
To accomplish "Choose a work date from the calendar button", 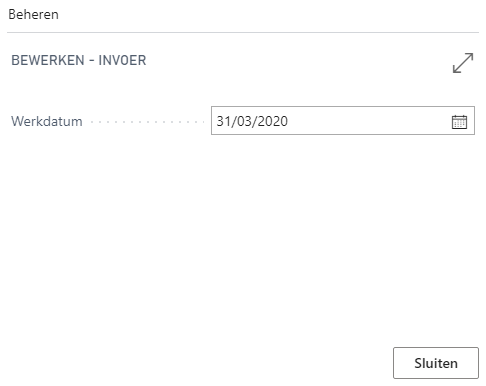I will coord(459,121).
